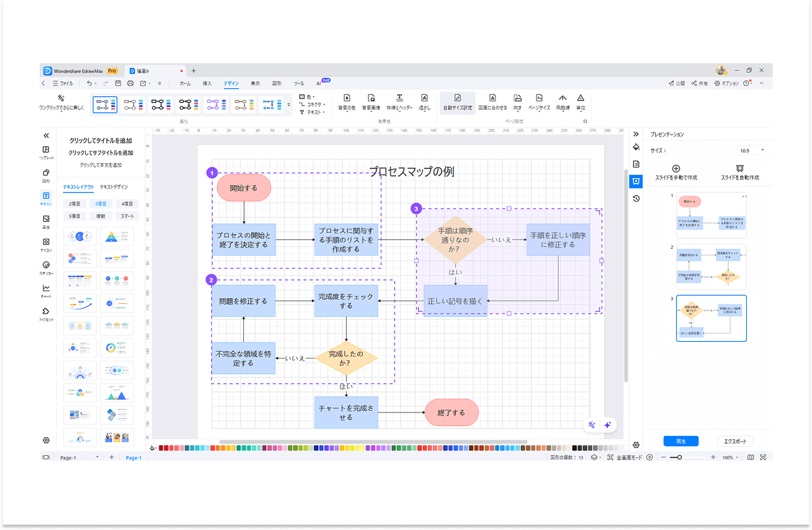The height and width of the screenshot is (530, 812).
Task: Click the 背景の色 background color icon
Action: click(347, 98)
